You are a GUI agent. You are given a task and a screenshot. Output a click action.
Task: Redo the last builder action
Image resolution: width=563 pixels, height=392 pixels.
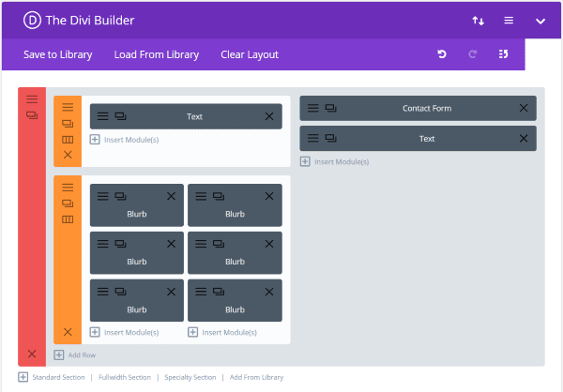pos(473,54)
